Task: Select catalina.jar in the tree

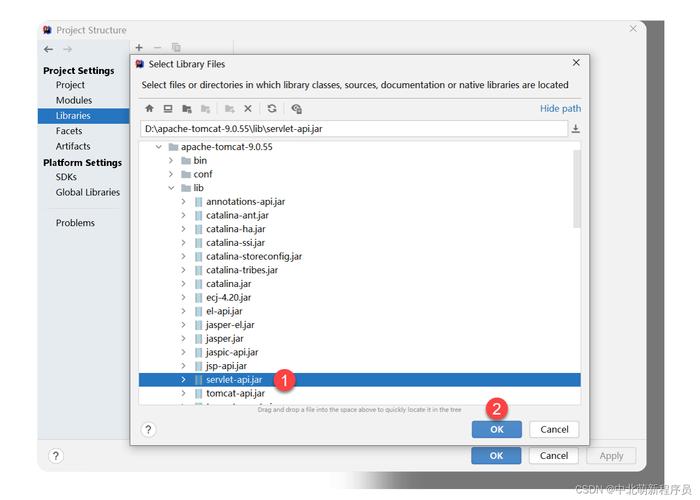Action: [x=229, y=284]
